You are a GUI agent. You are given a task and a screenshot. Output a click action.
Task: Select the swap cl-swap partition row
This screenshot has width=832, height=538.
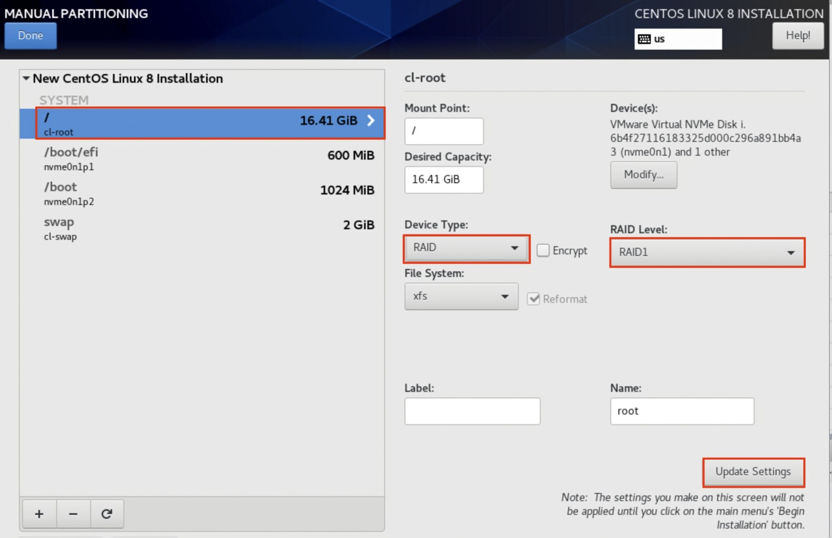click(x=202, y=229)
